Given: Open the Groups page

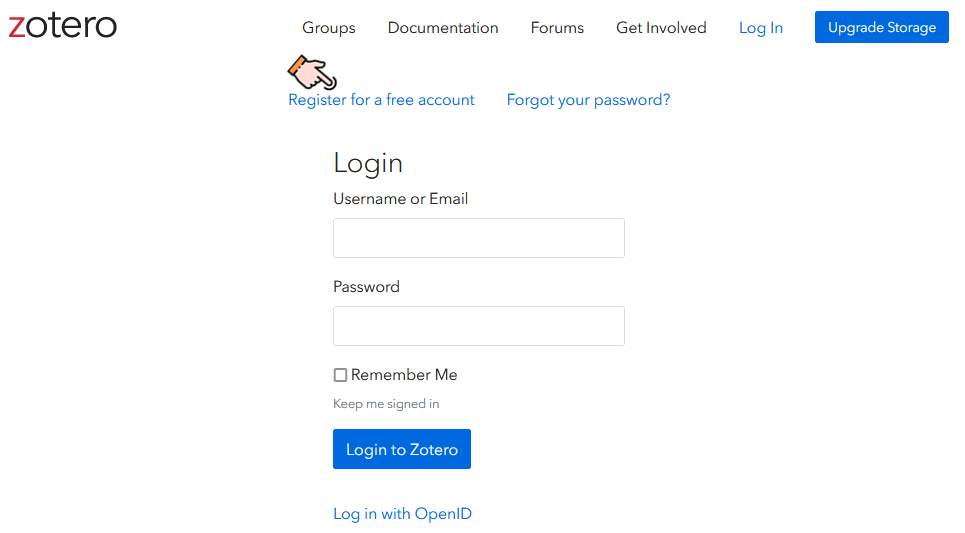Looking at the screenshot, I should click(x=329, y=28).
